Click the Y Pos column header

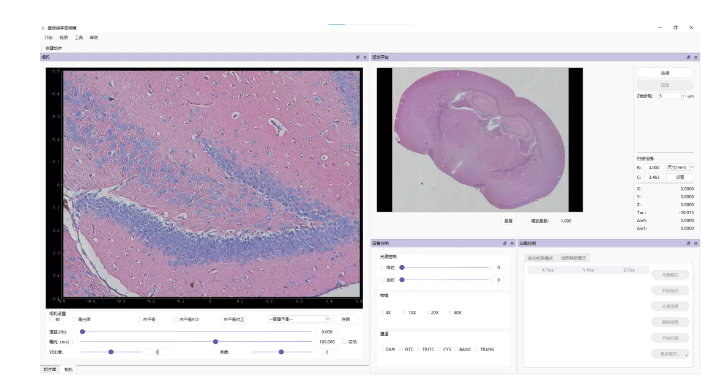[588, 270]
